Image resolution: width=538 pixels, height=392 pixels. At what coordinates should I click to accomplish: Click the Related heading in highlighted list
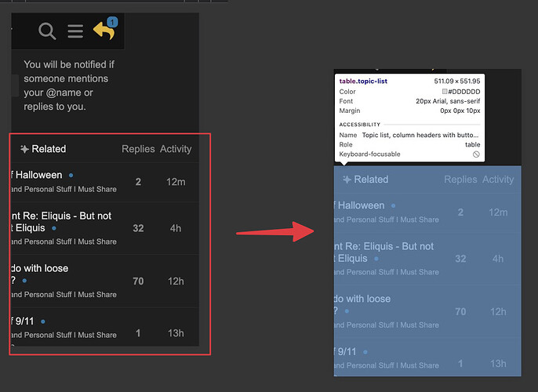(371, 180)
